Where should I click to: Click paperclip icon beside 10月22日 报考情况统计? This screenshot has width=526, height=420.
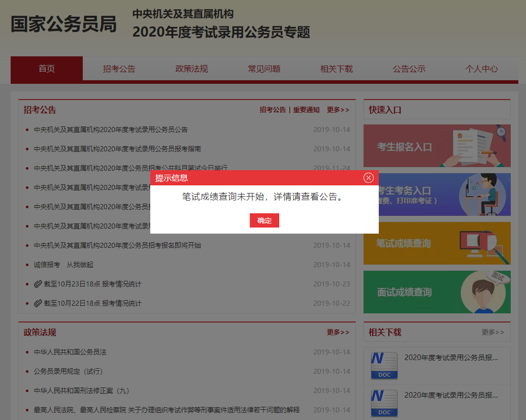pos(38,303)
